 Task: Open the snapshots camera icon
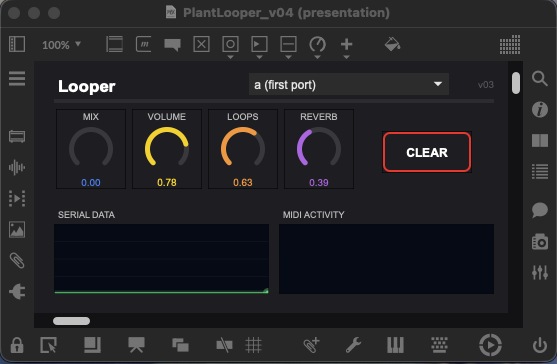[x=540, y=241]
